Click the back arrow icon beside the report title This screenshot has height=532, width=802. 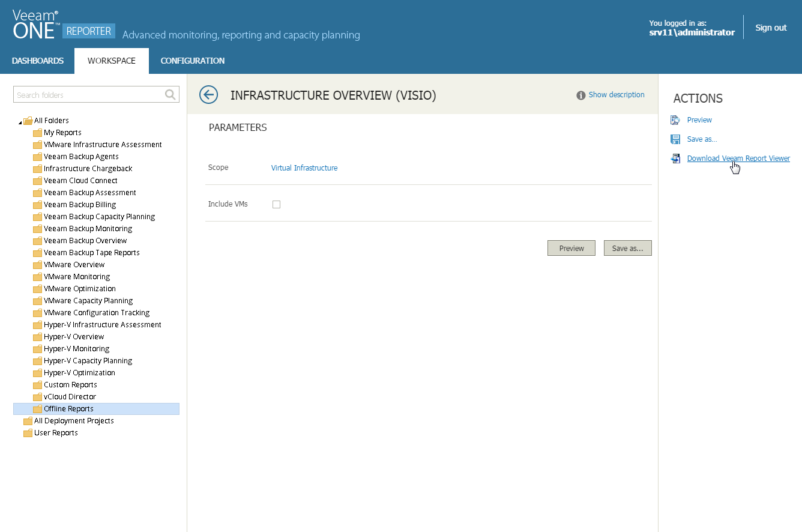(208, 95)
